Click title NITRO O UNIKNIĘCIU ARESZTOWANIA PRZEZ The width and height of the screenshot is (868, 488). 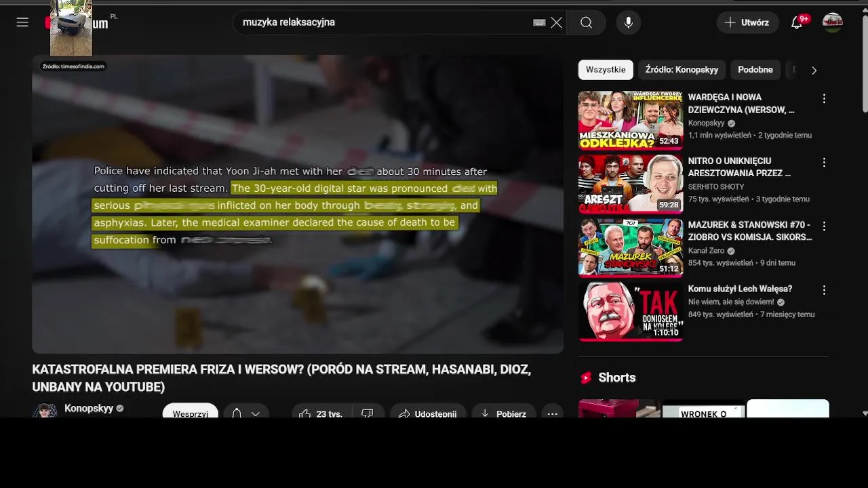[739, 167]
